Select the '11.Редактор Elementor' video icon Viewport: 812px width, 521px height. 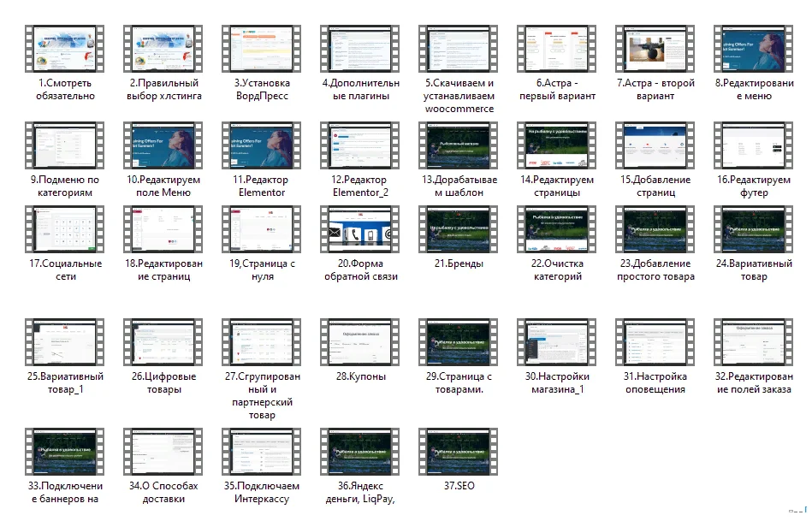(262, 145)
